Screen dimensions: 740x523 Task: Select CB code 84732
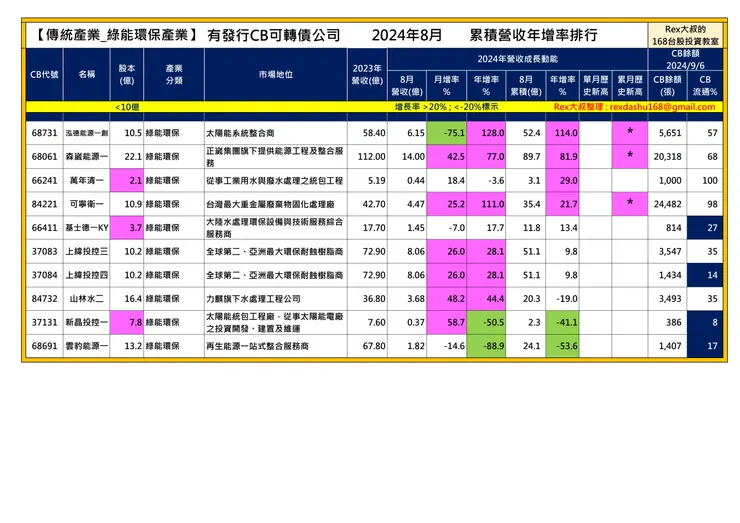click(x=44, y=298)
